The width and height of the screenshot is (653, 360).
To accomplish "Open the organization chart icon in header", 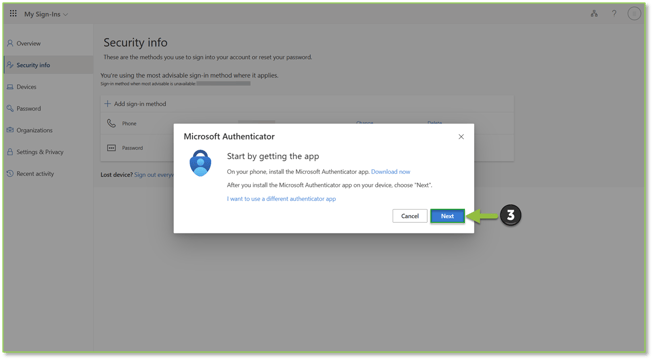I will [x=594, y=14].
